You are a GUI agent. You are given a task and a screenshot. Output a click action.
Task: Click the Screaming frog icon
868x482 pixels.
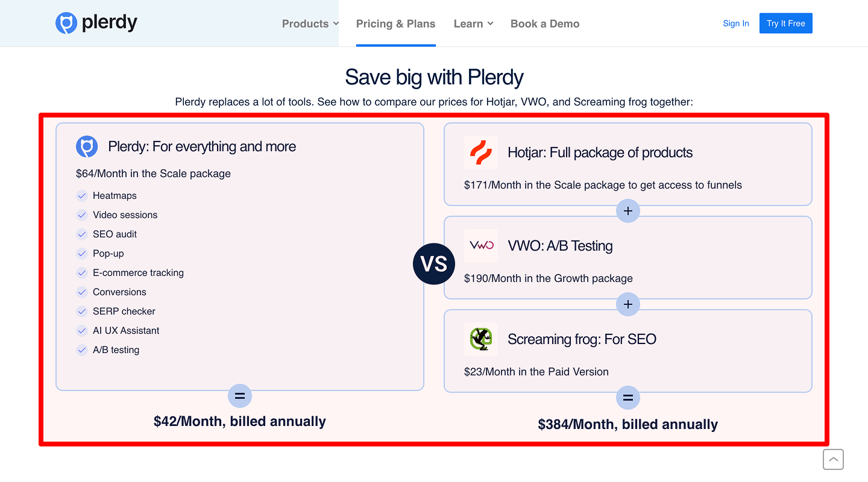(x=480, y=339)
